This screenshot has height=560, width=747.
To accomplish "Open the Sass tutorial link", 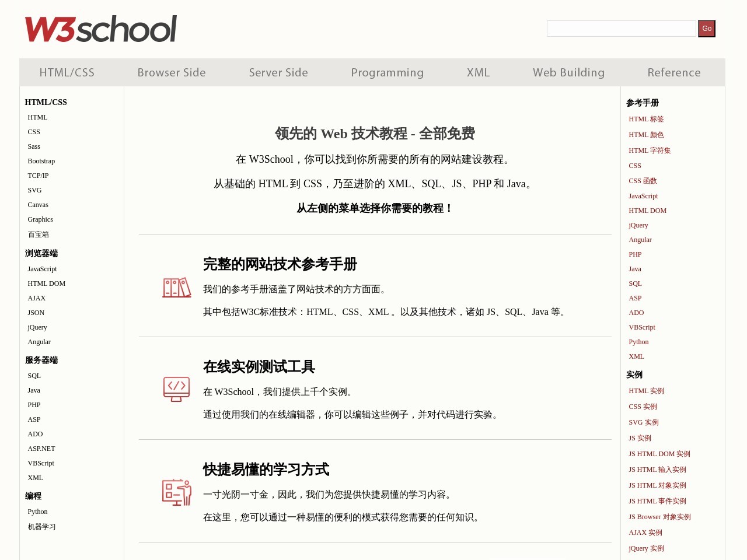I will 34,146.
